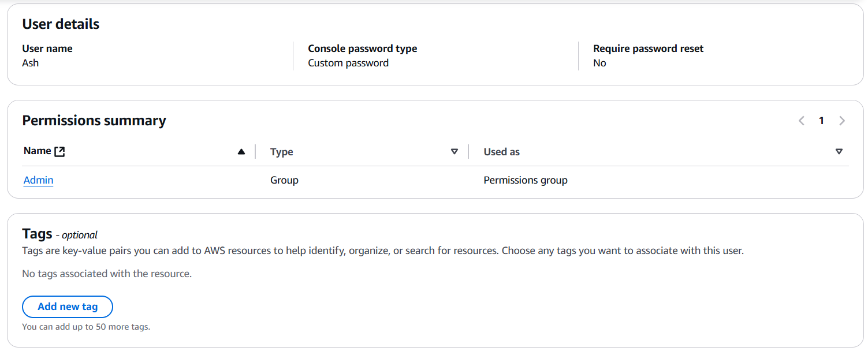Click the Custom password value text
868x351 pixels.
pyautogui.click(x=348, y=63)
